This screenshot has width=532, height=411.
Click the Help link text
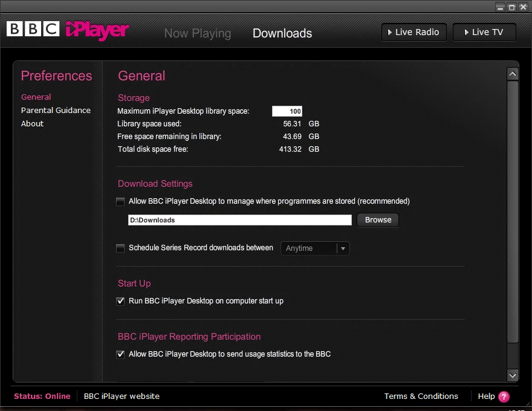pyautogui.click(x=486, y=396)
